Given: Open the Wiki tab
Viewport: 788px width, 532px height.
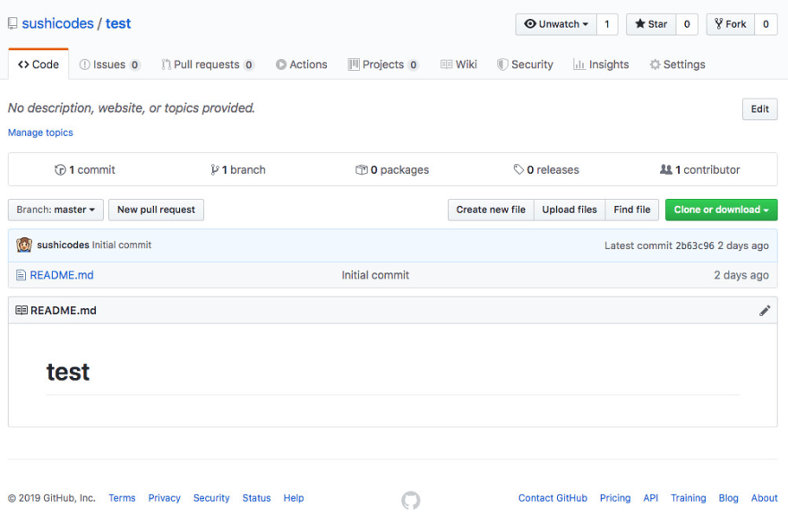Looking at the screenshot, I should click(x=458, y=64).
